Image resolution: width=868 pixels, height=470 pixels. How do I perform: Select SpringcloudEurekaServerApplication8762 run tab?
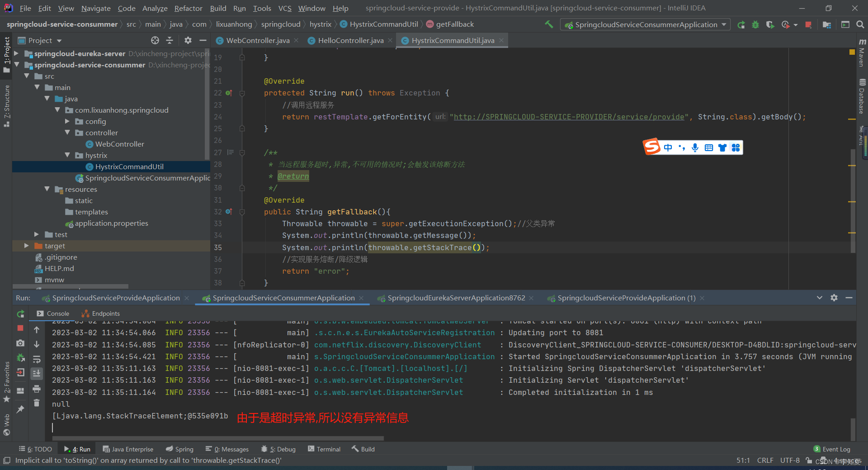[456, 298]
